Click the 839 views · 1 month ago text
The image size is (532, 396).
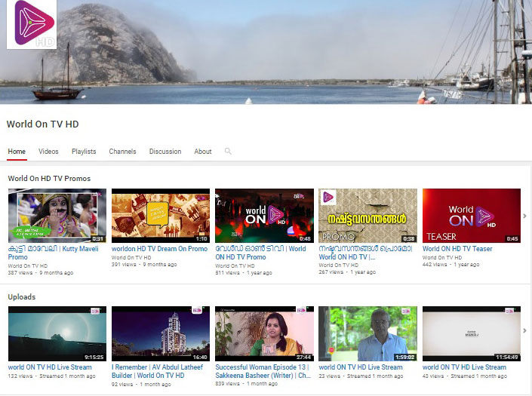tap(246, 383)
